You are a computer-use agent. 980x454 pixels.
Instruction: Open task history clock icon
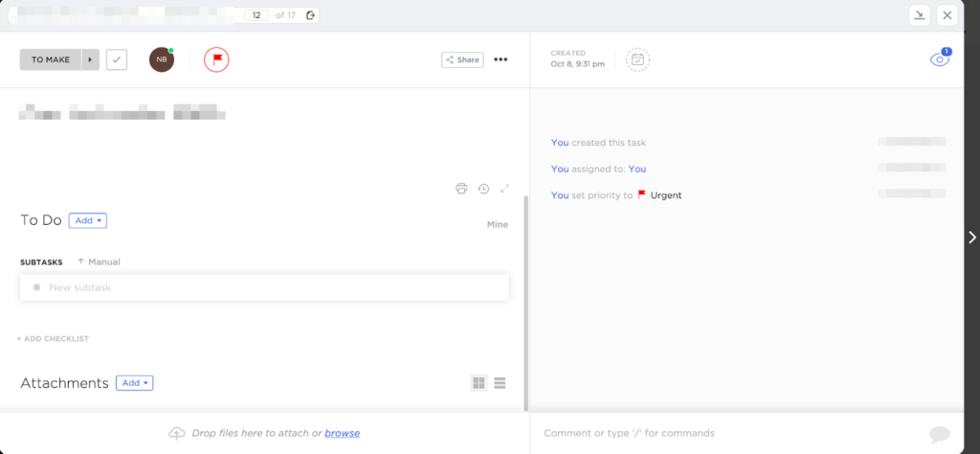(483, 189)
